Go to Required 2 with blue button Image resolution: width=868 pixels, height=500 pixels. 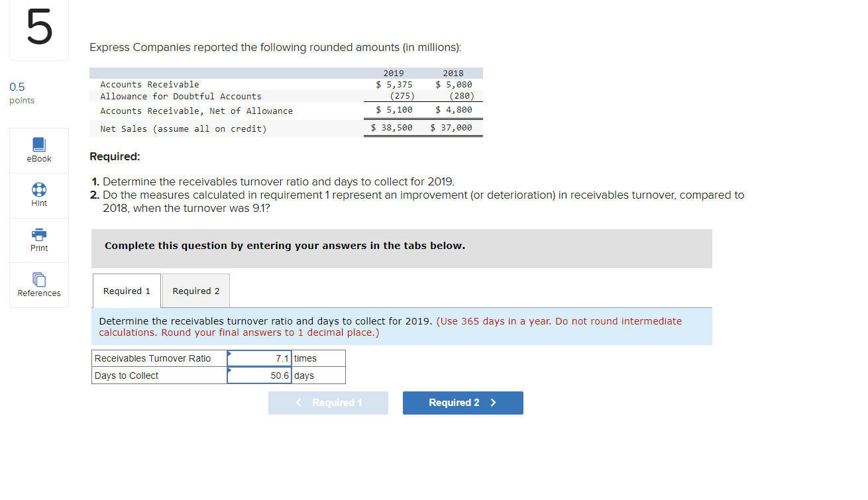(462, 403)
